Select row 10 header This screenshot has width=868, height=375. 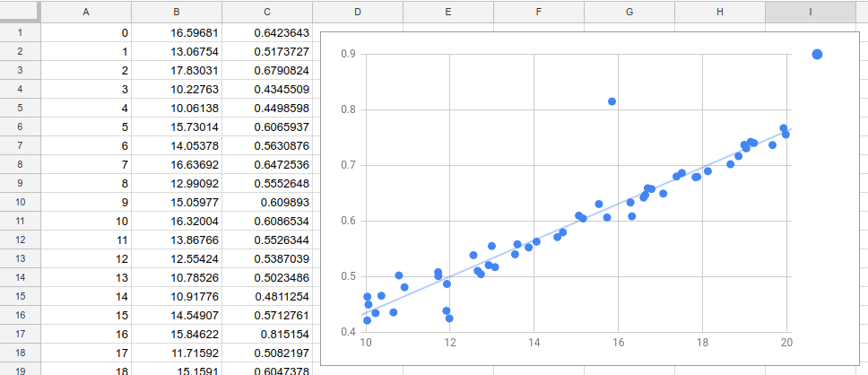[20, 202]
